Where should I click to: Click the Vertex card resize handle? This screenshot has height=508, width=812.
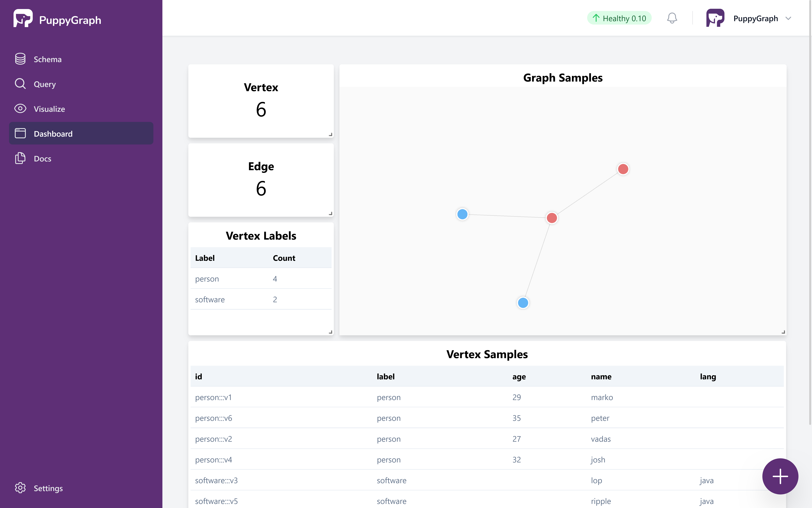[330, 134]
